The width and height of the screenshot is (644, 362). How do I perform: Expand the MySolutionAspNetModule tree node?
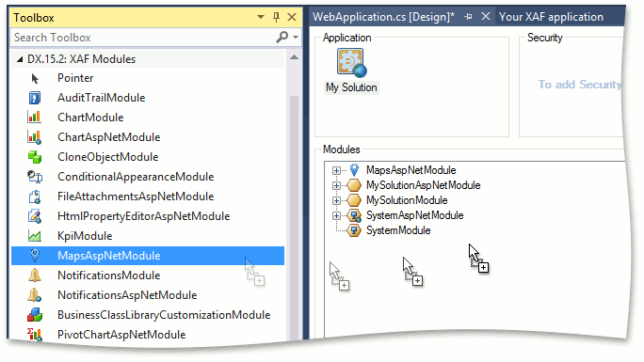336,186
